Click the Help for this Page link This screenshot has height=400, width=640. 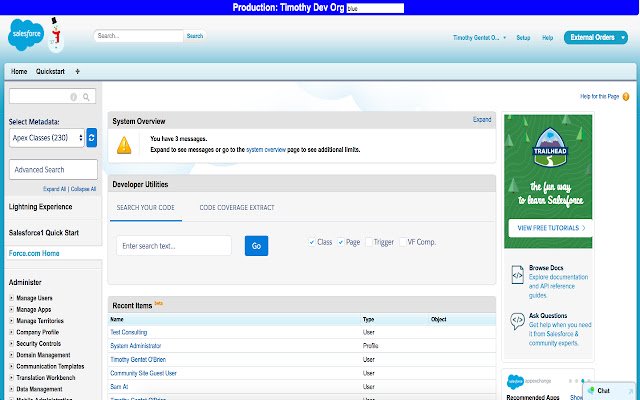(600, 97)
